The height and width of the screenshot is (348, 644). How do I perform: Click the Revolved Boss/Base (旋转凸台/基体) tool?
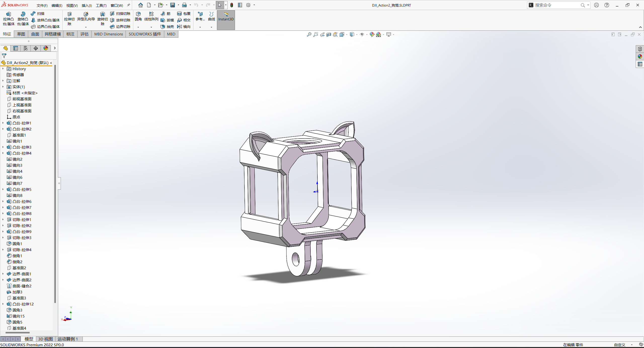(23, 19)
